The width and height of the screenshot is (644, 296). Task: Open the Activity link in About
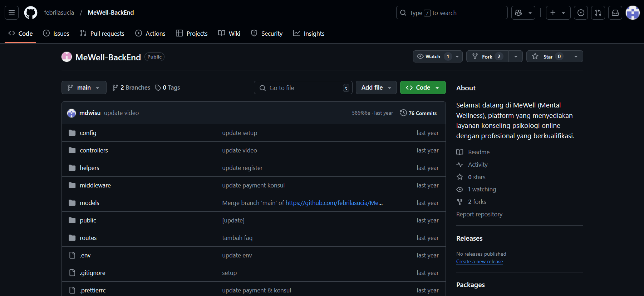pos(472,165)
